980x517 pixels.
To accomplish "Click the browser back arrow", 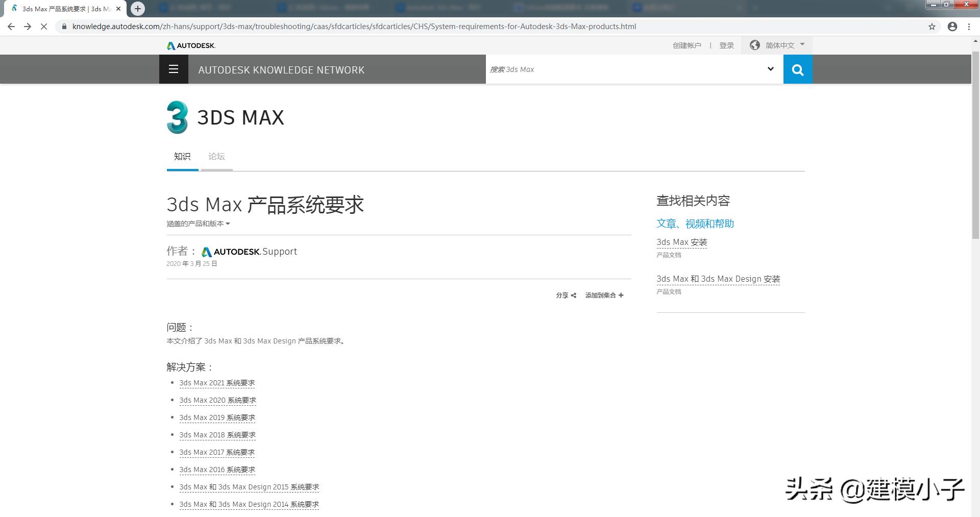I will click(x=11, y=27).
